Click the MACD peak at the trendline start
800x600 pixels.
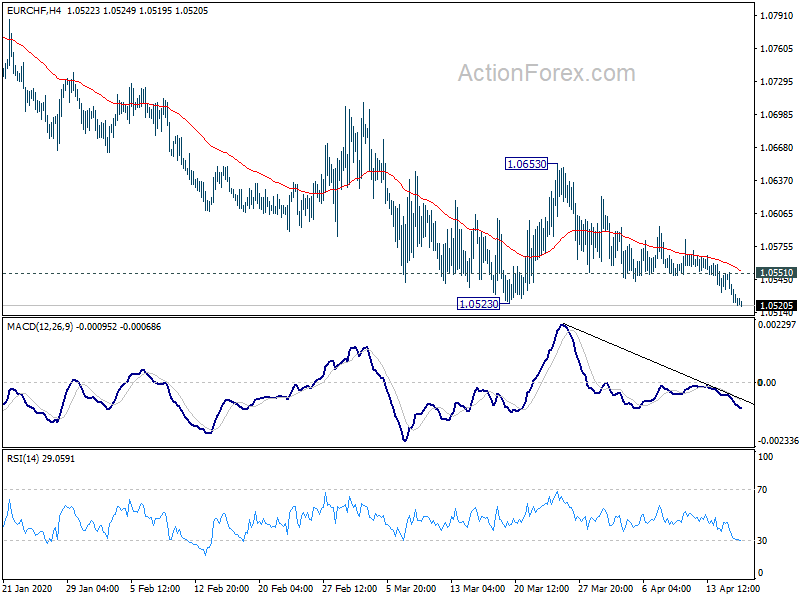563,324
